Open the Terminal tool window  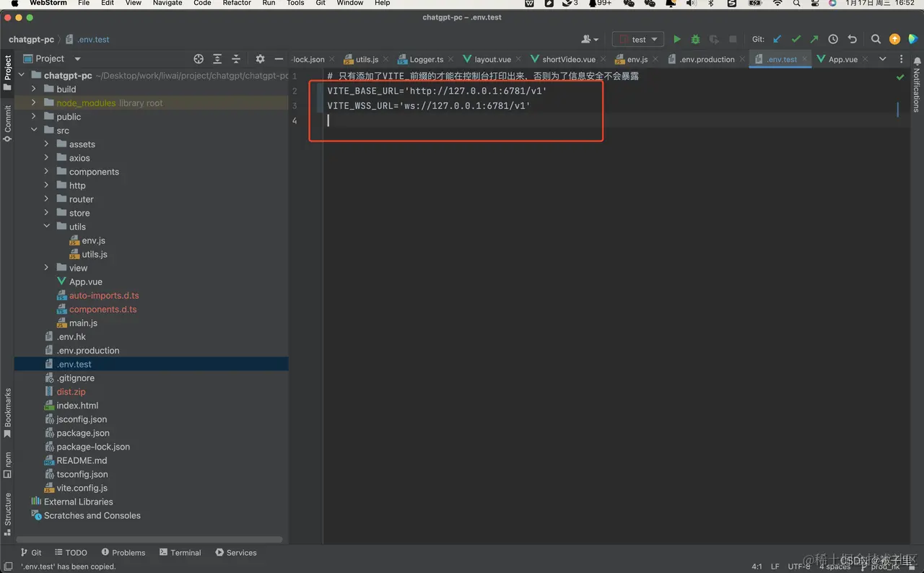(180, 553)
